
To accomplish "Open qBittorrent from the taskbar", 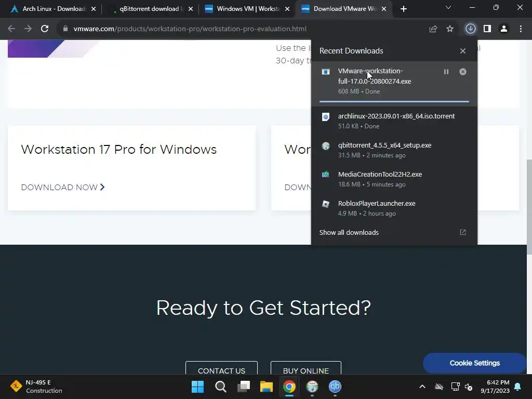I will [x=335, y=387].
